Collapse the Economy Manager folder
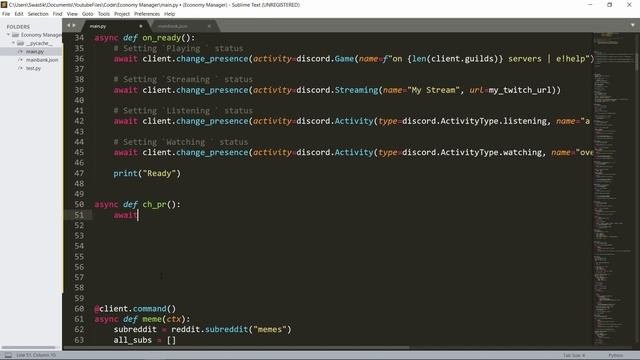The image size is (640, 360). click(x=8, y=35)
